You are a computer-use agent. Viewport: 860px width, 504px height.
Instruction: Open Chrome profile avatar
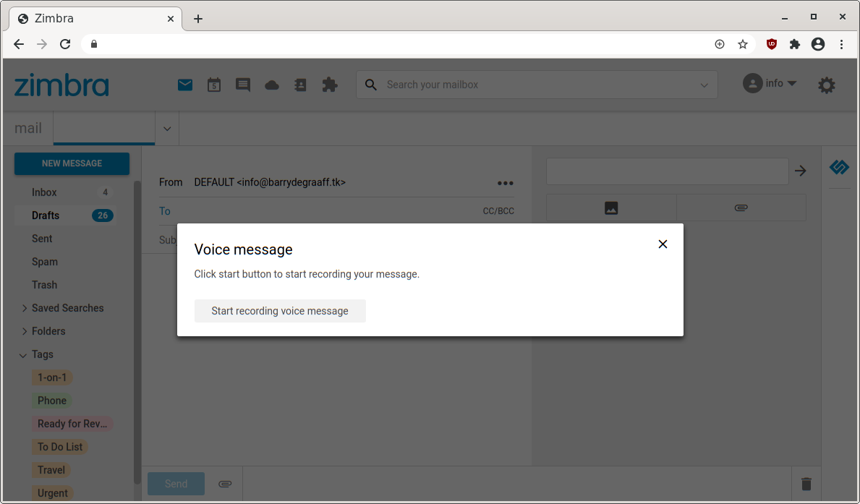(x=818, y=44)
